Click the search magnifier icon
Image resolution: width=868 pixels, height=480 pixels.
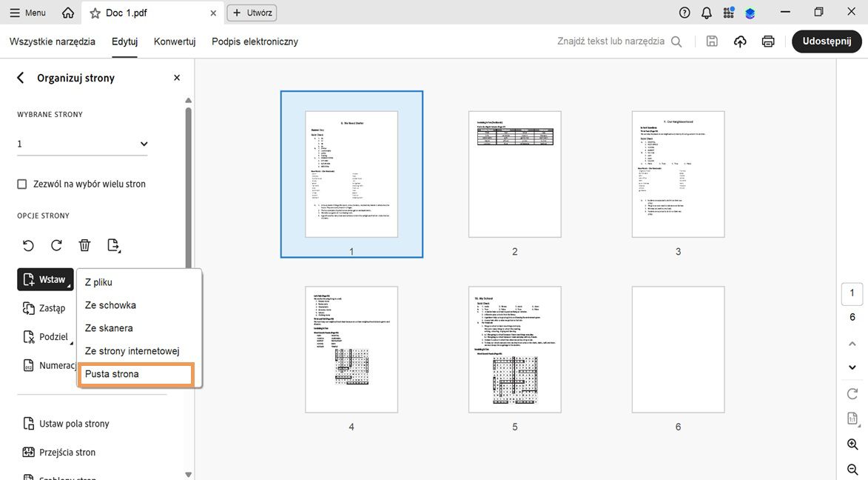coord(676,41)
